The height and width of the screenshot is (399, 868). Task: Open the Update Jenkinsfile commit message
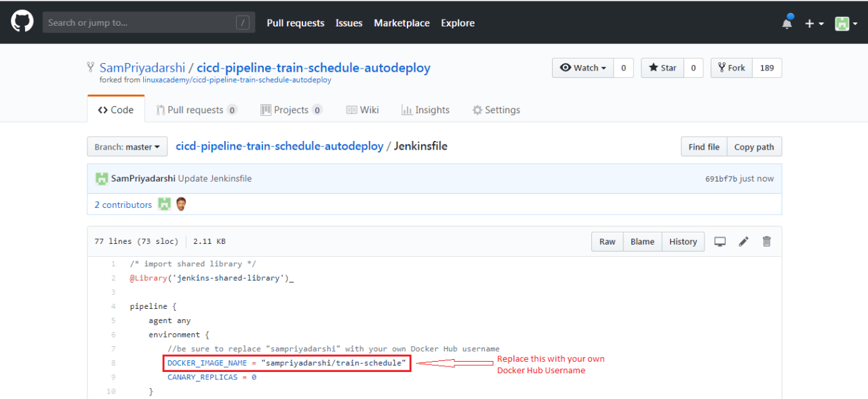[215, 179]
